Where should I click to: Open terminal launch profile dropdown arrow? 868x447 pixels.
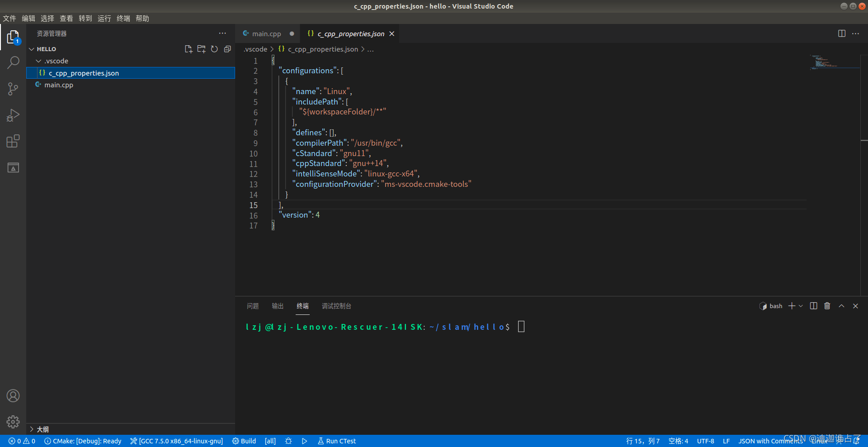(x=801, y=306)
